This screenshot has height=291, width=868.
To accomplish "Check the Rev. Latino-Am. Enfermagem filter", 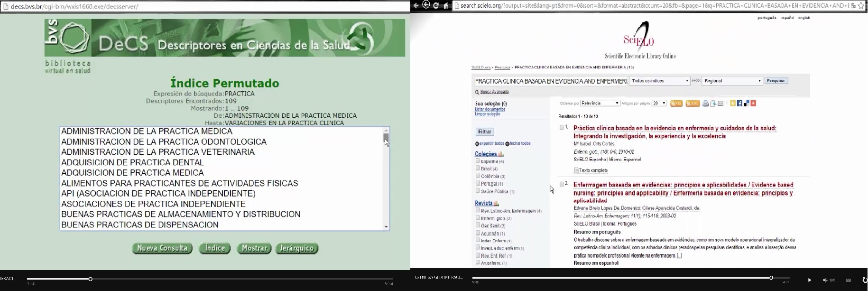I will [x=478, y=210].
